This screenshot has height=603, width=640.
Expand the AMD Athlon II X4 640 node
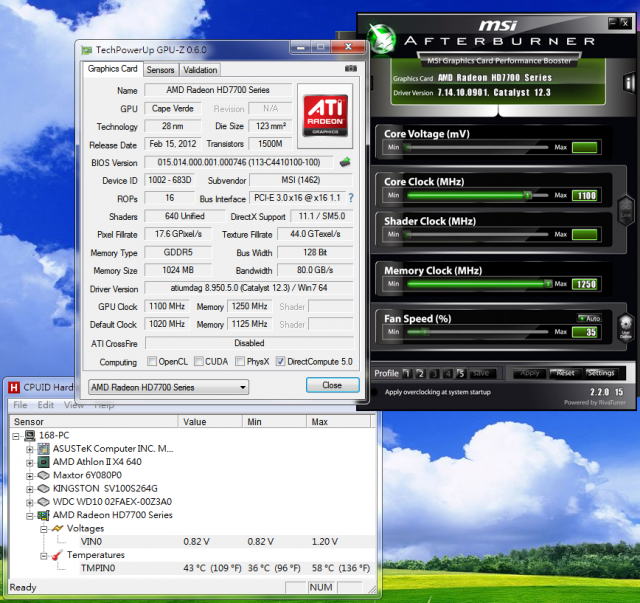pos(29,463)
